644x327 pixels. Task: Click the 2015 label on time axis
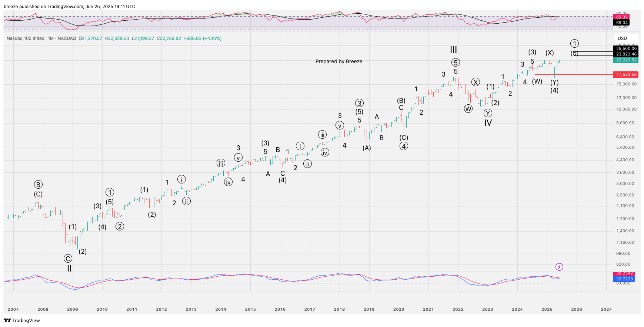click(x=250, y=309)
